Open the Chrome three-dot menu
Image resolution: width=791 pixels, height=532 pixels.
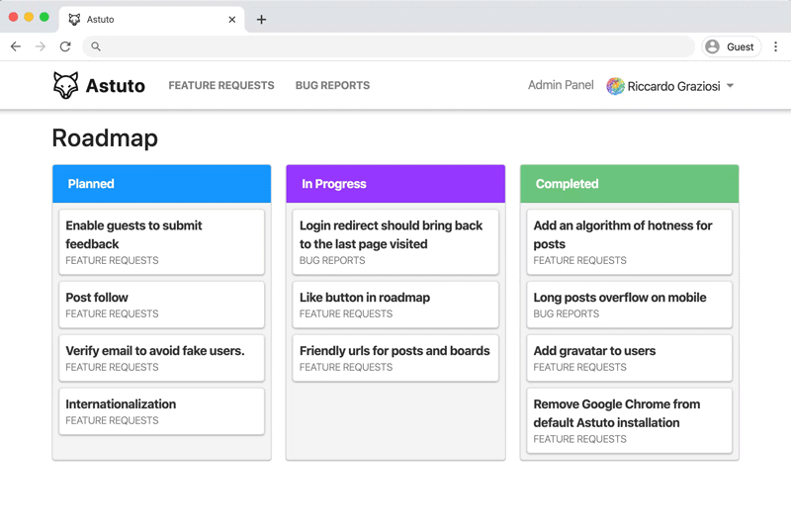[x=775, y=46]
